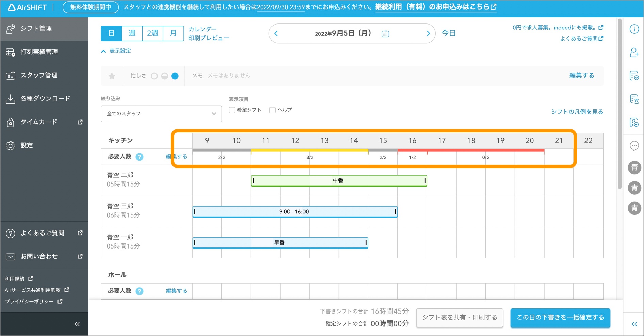Open シフトの凡例を見る link
The width and height of the screenshot is (644, 336).
tap(576, 111)
